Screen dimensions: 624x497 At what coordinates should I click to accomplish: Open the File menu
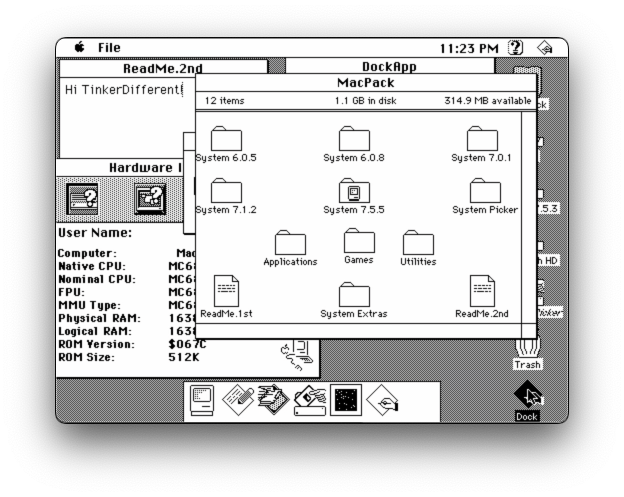click(x=109, y=48)
